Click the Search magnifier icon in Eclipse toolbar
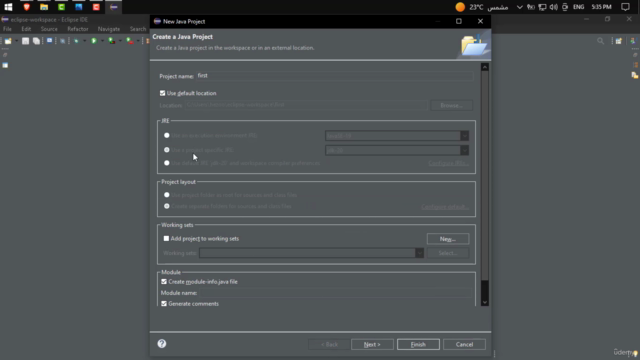 600,41
